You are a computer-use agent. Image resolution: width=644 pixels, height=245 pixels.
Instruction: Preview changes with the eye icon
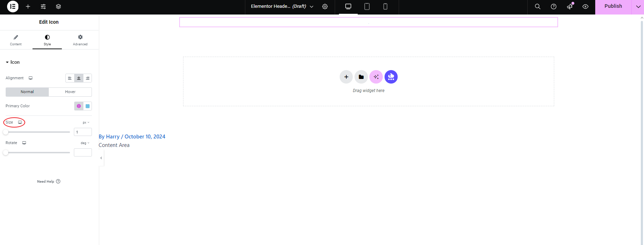(585, 7)
